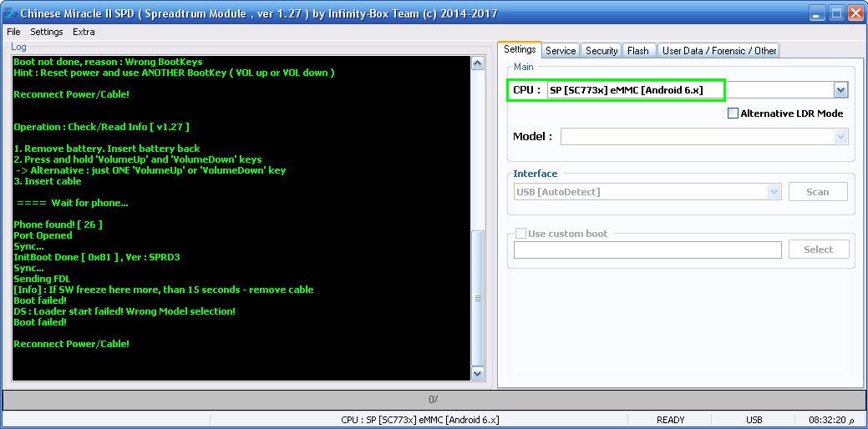Screen dimensions: 868x429
Task: Switch to the Security tab
Action: tap(602, 50)
